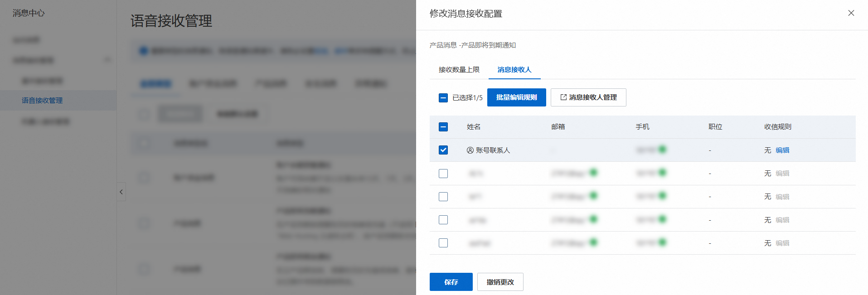
Task: Collapse the sidebar with the chevron handle
Action: click(121, 192)
